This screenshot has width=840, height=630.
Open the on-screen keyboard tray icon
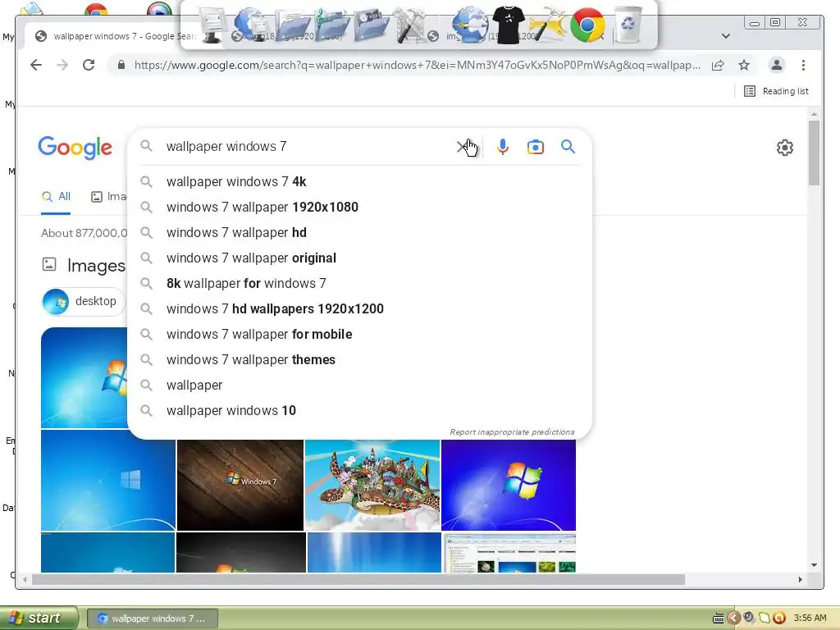coord(719,619)
